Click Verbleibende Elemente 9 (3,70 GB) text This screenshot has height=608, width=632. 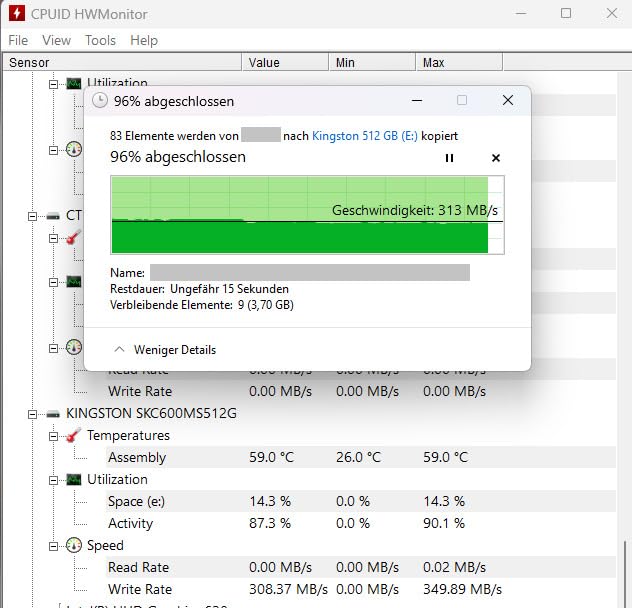point(202,305)
